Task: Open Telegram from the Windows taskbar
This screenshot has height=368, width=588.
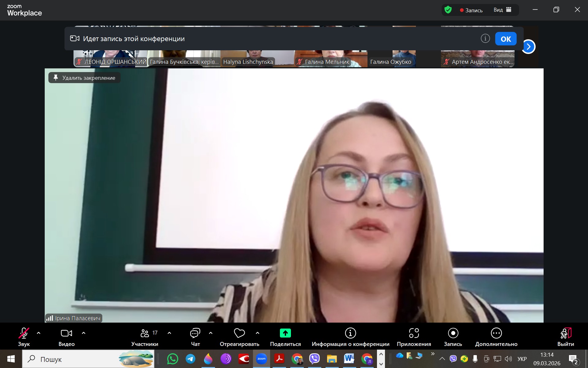Action: point(190,359)
